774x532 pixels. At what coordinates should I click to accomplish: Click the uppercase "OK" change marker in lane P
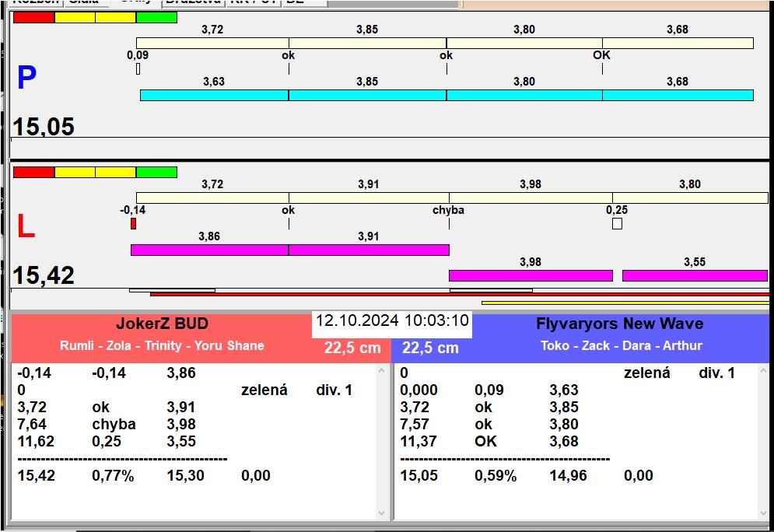tap(602, 55)
